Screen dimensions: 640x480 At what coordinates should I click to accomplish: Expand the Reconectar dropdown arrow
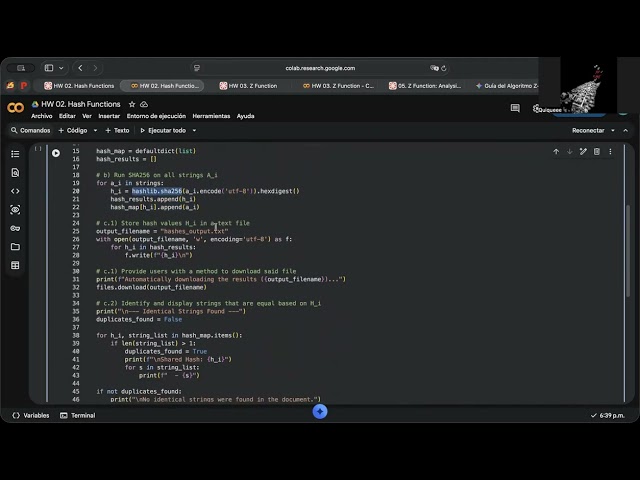(x=613, y=131)
